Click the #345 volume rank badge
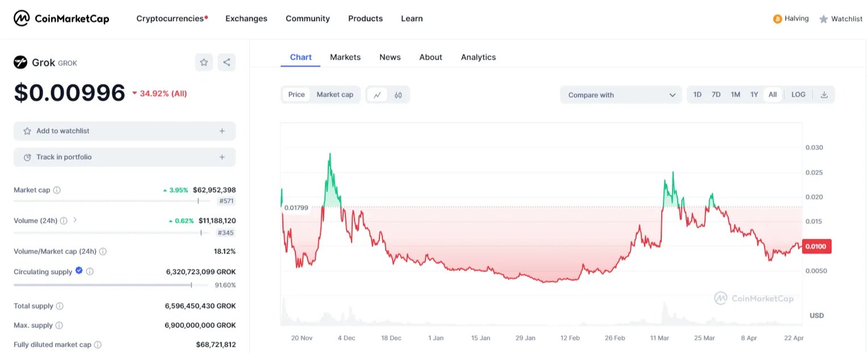Screen dimensions: 868x353 coord(226,232)
